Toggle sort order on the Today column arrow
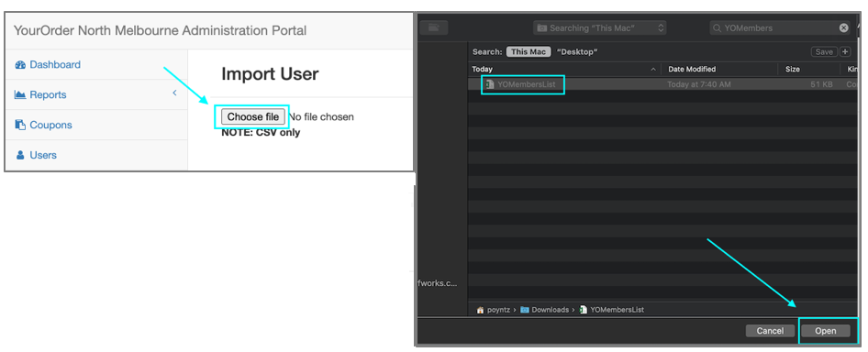Screen dimensions: 868x352 coord(653,70)
